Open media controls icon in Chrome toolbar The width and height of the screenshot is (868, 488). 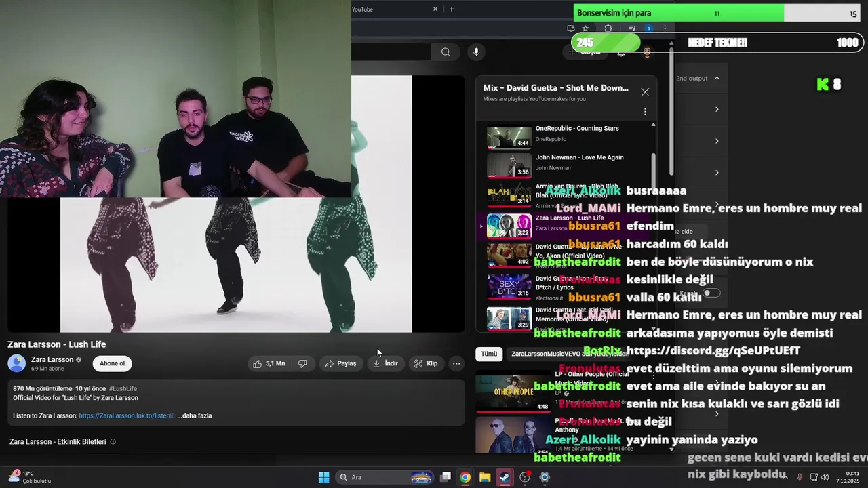click(632, 28)
